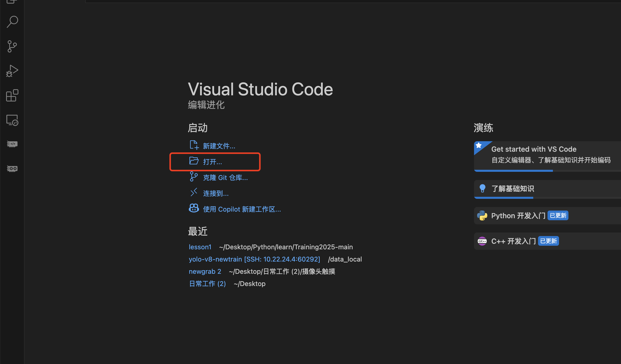This screenshot has height=364, width=621.
Task: Click the bottom GPU-card icon in activity bar
Action: click(12, 168)
